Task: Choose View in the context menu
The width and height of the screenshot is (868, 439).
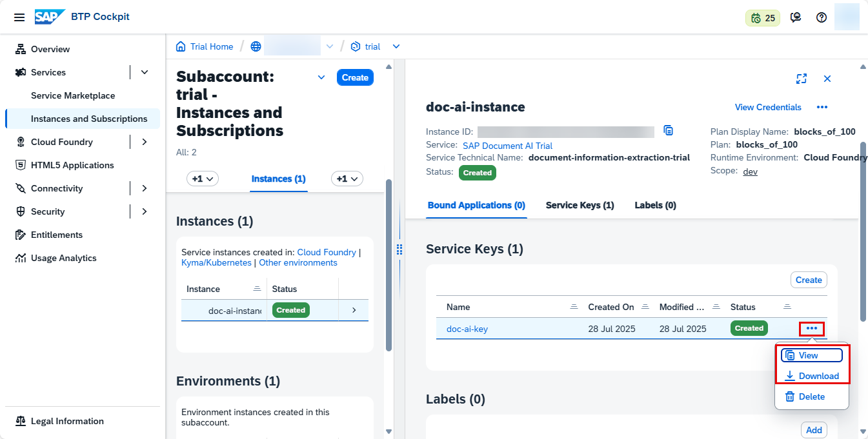Action: (x=812, y=355)
